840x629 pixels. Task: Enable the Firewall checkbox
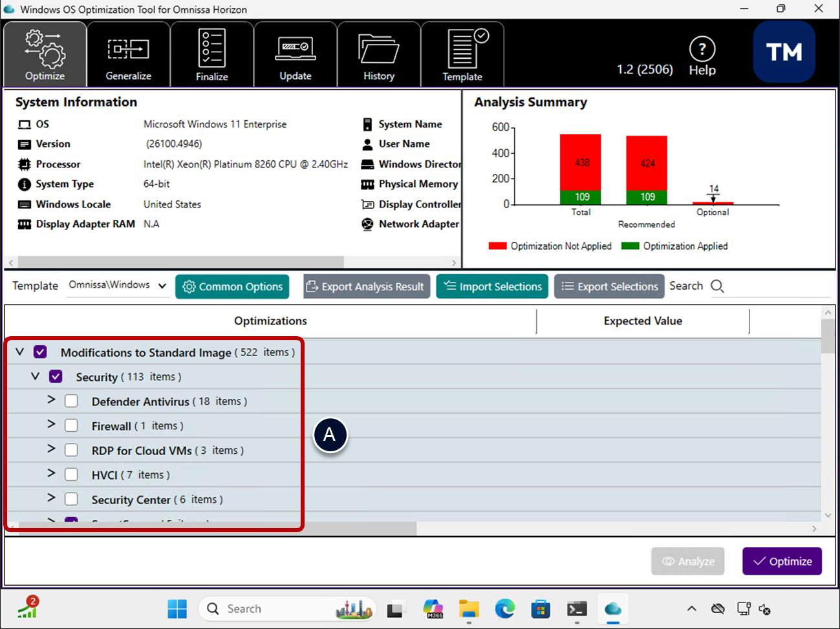pyautogui.click(x=71, y=426)
